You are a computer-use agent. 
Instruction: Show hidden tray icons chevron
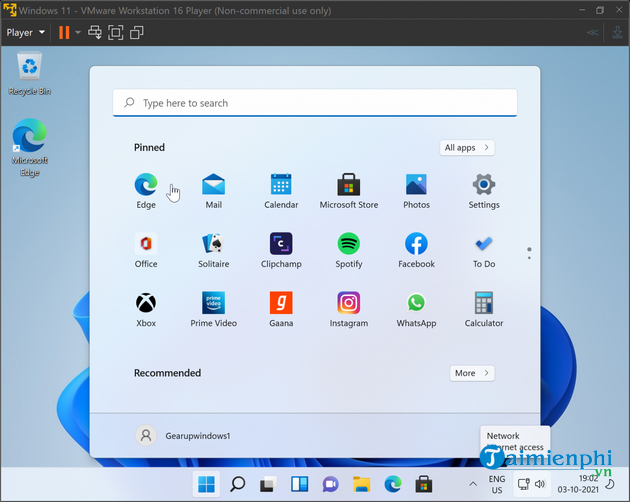pos(473,484)
